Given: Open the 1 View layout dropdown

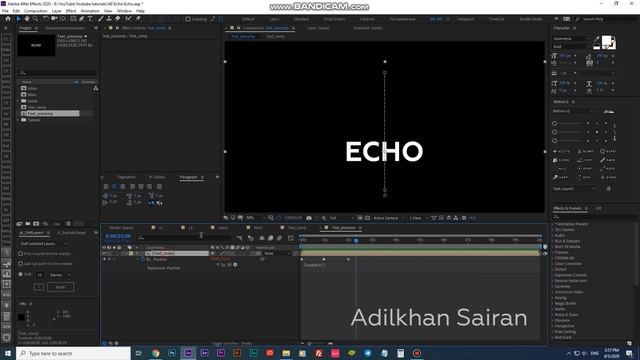Looking at the screenshot, I should 418,218.
